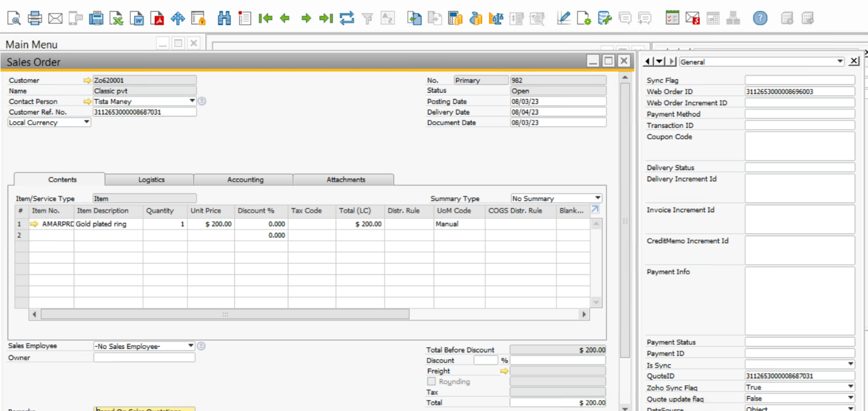Image resolution: width=868 pixels, height=411 pixels.
Task: Click the Gross Profit calculator icon
Action: [x=456, y=18]
